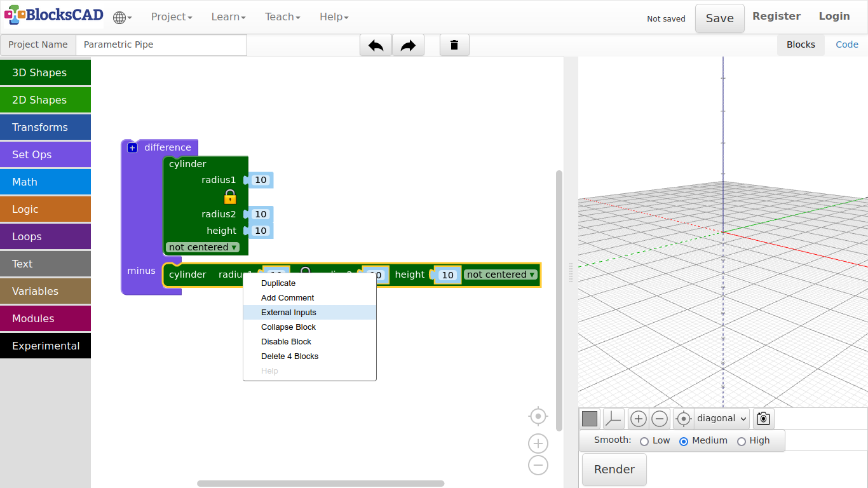Click the Save button
Viewport: 868px width, 488px height.
[x=719, y=18]
